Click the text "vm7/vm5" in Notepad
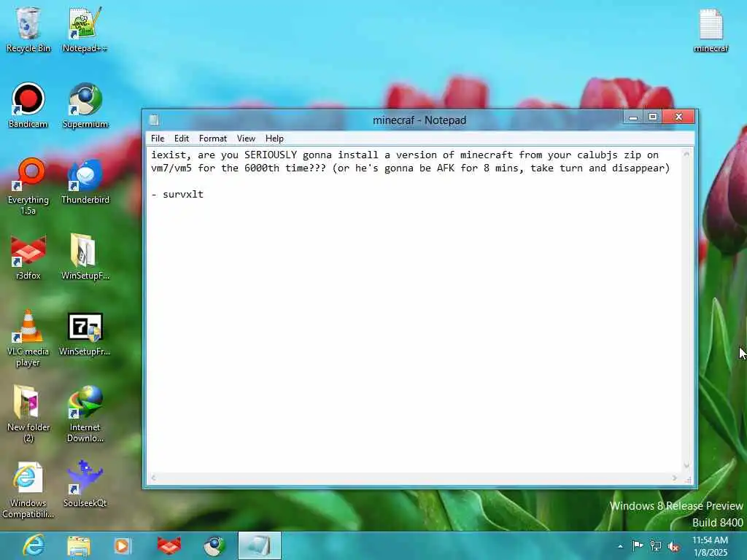The image size is (747, 560). pyautogui.click(x=171, y=168)
